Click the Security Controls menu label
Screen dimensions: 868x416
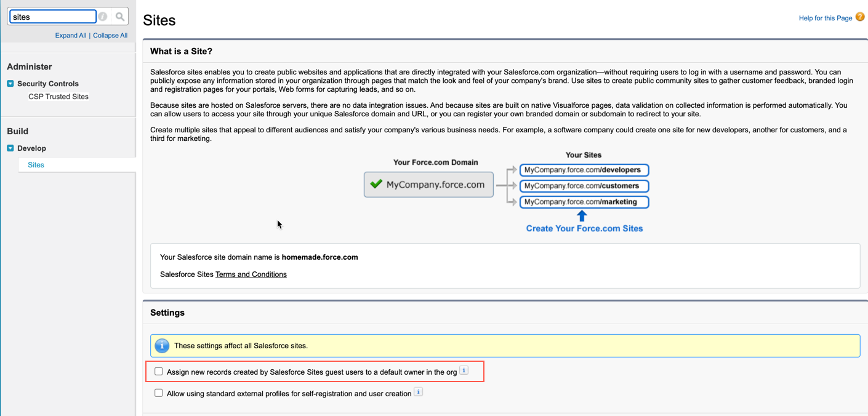tap(48, 84)
